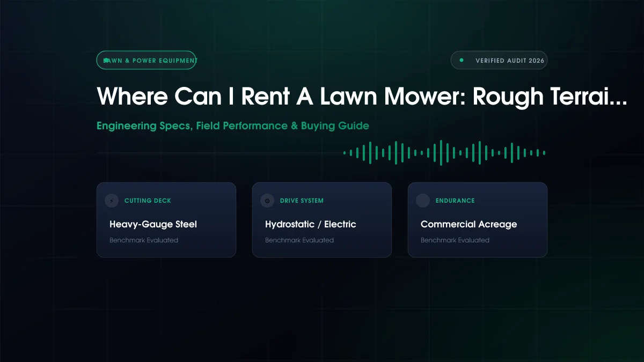Viewport: 644px width, 362px height.
Task: Open the Hydrostatic / Electric card
Action: [322, 220]
